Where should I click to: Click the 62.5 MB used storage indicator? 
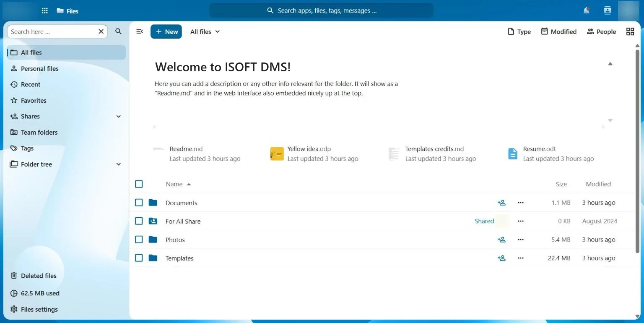tap(66, 293)
